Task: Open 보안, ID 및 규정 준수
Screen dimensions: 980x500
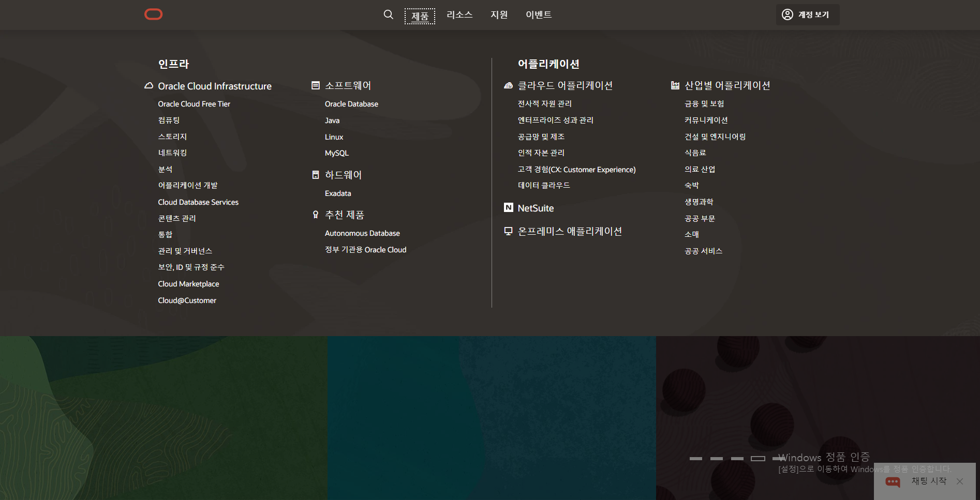Action: pos(191,267)
